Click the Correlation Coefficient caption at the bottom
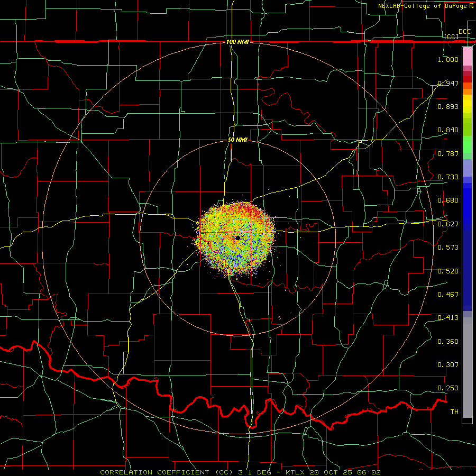Image resolution: width=476 pixels, height=476 pixels. [240, 472]
